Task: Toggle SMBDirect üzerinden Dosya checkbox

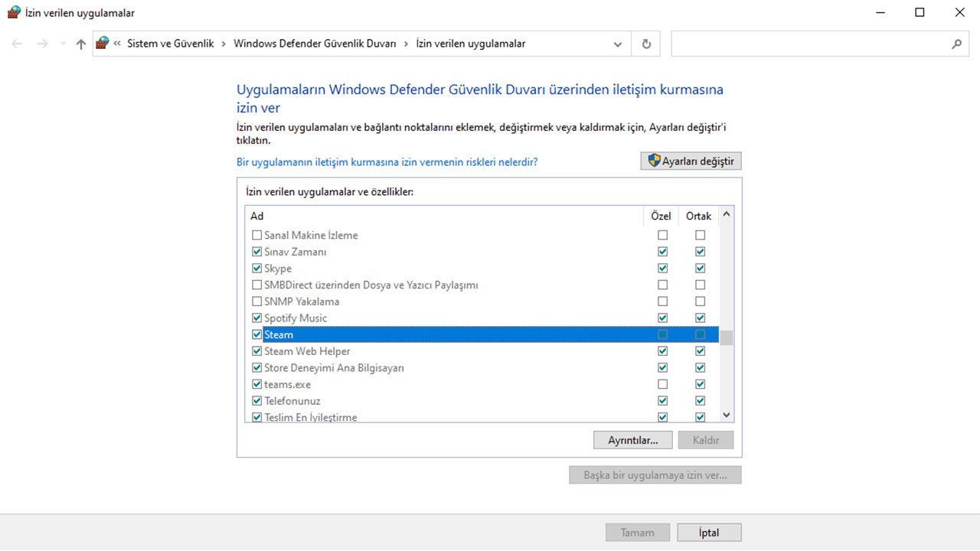Action: tap(257, 285)
